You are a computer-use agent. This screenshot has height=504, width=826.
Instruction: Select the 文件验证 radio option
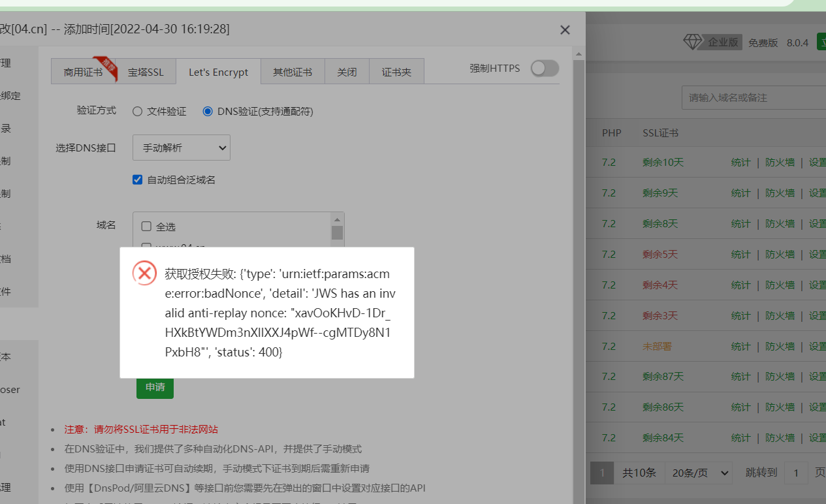(137, 112)
